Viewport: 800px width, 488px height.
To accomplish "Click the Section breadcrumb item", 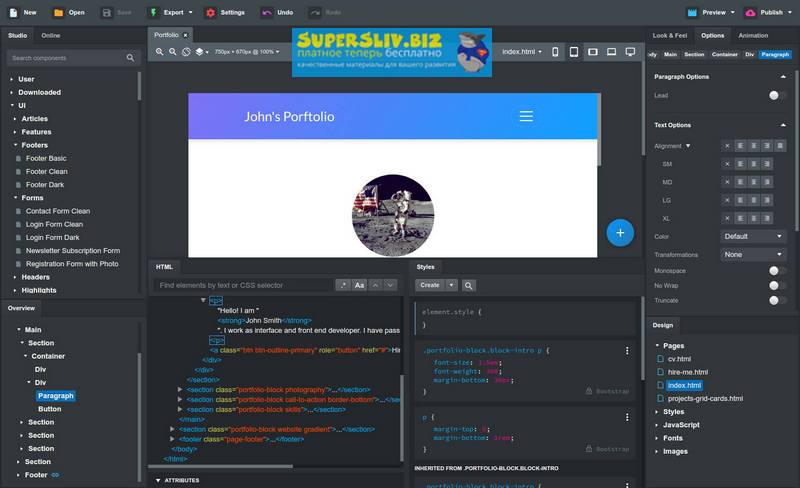I will 694,55.
